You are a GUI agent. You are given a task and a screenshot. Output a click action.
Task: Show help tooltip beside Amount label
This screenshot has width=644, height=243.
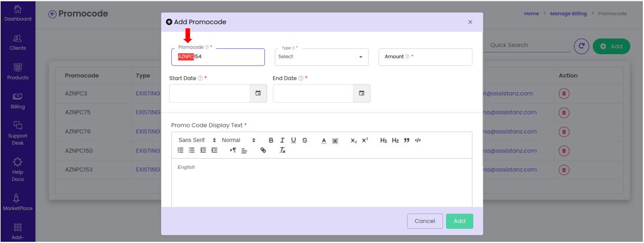407,57
